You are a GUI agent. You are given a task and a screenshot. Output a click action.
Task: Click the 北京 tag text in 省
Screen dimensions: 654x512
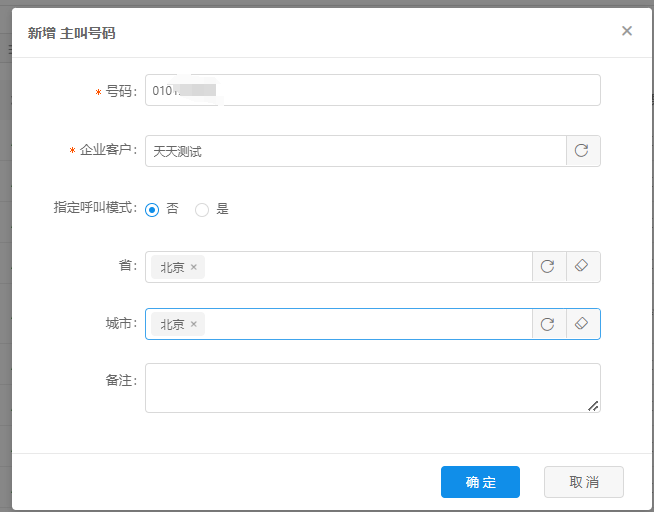(172, 267)
